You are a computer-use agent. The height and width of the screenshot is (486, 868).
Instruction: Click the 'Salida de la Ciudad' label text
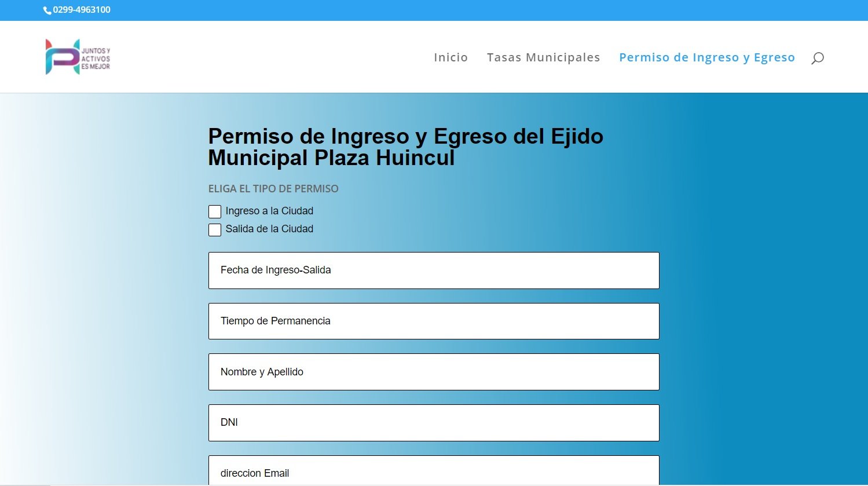point(269,229)
